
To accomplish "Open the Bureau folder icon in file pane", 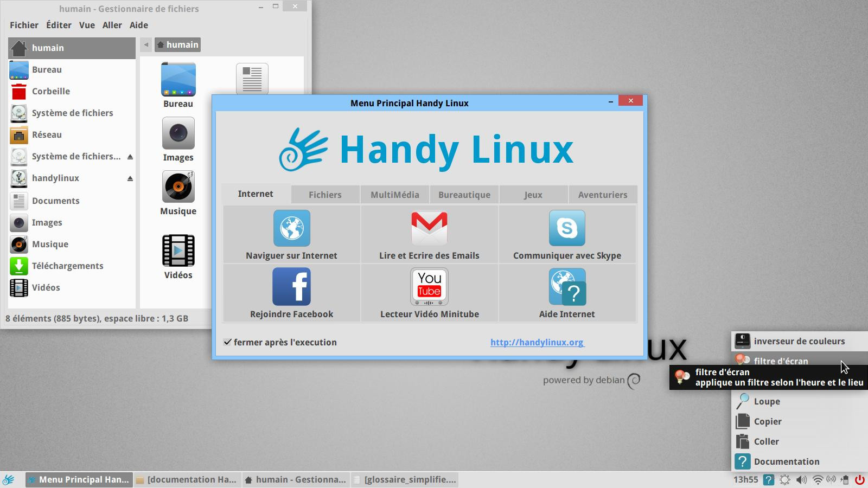I will [178, 79].
